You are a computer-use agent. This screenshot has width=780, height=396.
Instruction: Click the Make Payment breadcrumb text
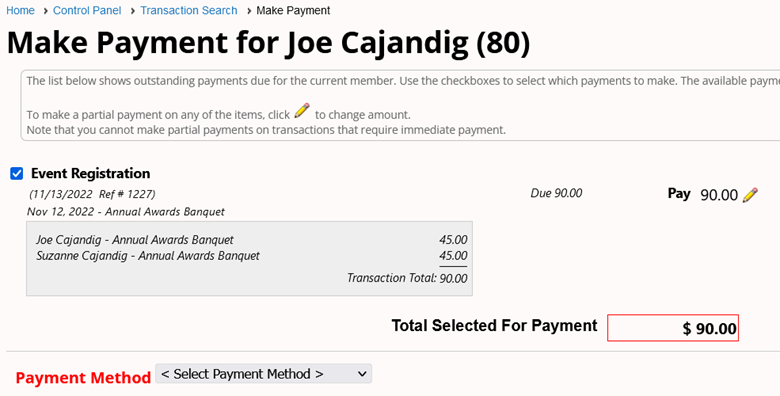[293, 10]
